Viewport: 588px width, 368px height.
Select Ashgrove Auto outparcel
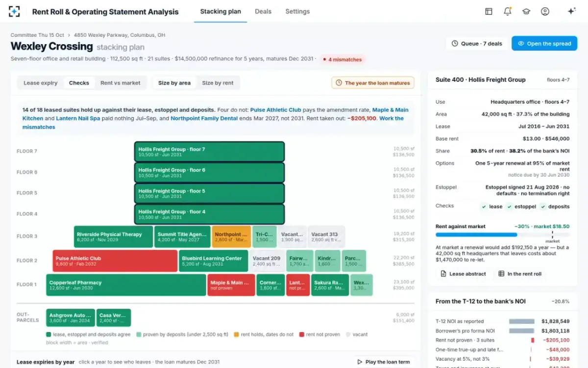[71, 318]
